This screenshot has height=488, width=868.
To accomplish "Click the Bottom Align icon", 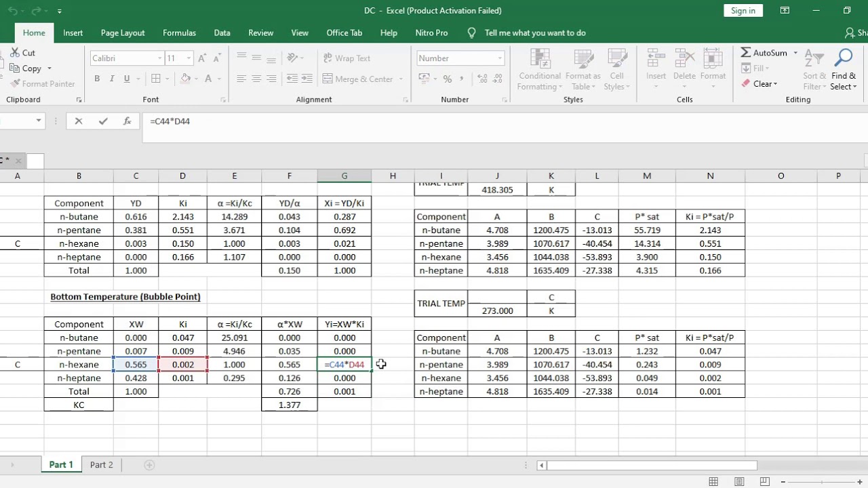I will tap(271, 58).
